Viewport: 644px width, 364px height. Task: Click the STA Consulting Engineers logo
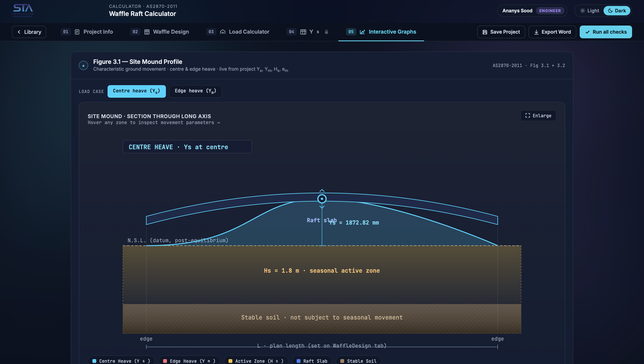[x=23, y=10]
